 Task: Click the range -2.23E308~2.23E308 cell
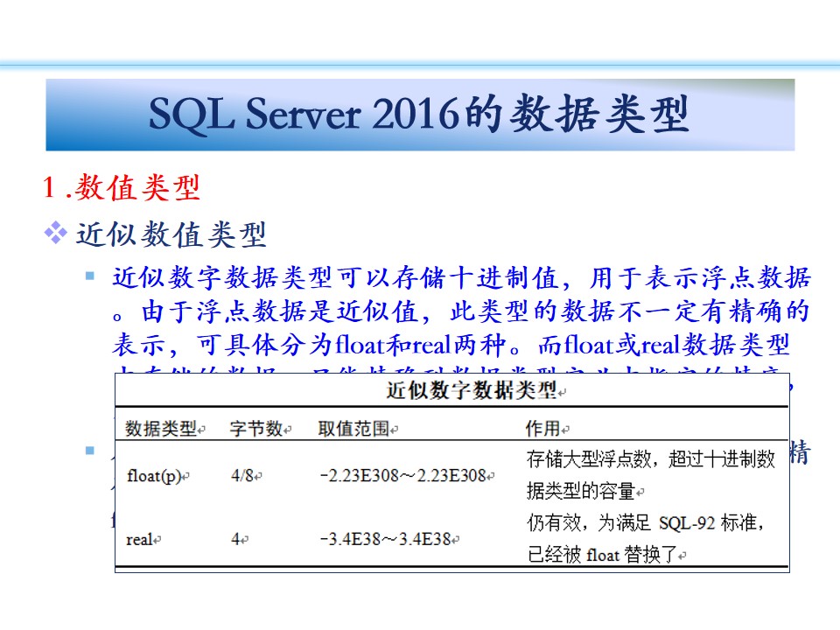403,476
